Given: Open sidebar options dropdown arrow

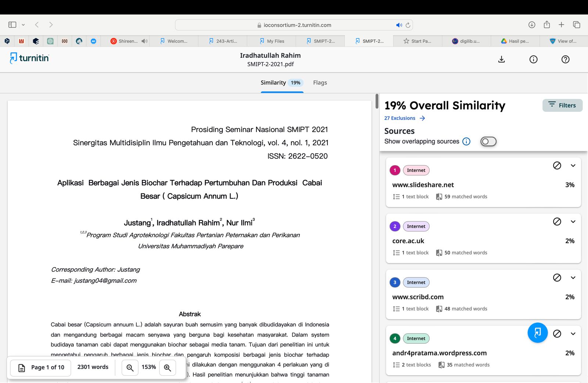Looking at the screenshot, I should pos(23,25).
